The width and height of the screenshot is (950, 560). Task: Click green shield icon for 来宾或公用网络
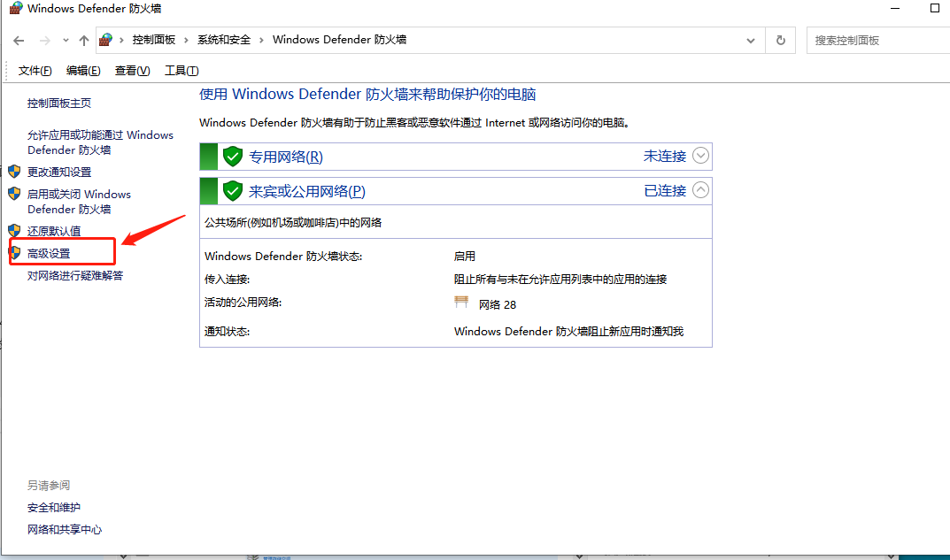pos(233,191)
